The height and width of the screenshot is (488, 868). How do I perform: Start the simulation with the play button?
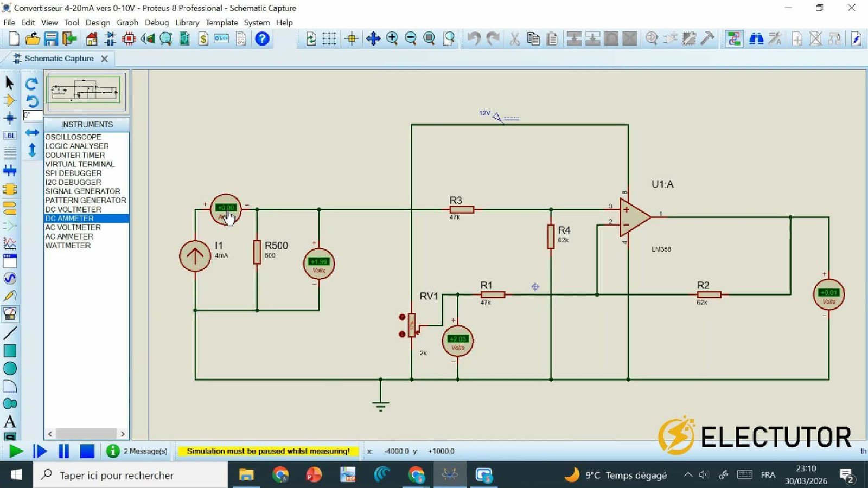coord(16,451)
